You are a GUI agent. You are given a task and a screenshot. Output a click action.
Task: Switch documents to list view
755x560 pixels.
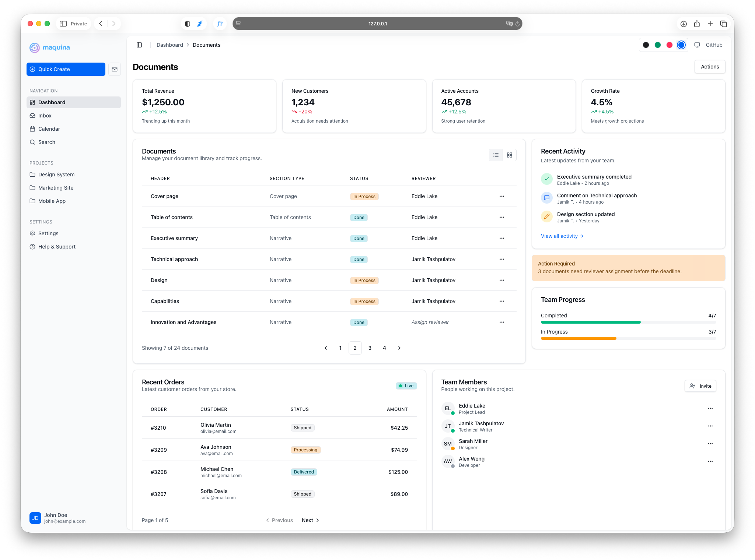coord(496,155)
